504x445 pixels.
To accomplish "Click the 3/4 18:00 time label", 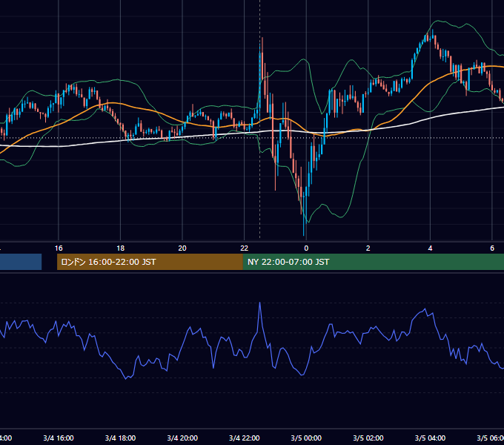I will click(120, 438).
